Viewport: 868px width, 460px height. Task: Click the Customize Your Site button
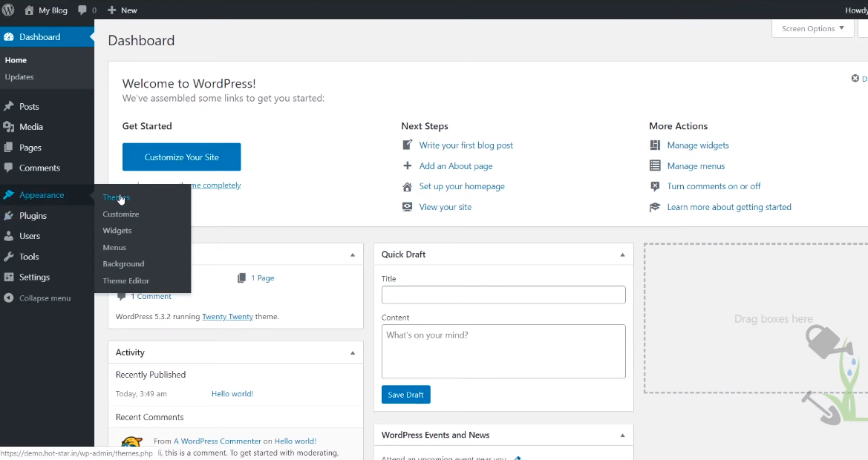point(181,157)
